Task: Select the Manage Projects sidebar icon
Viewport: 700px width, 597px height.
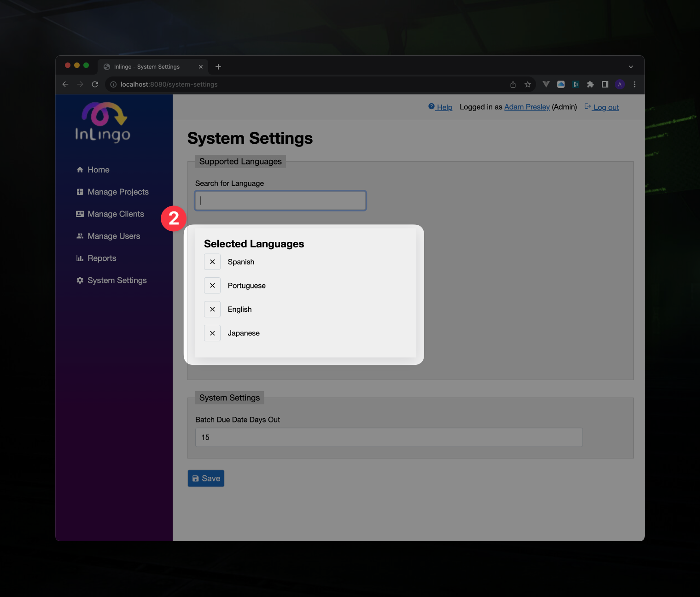Action: point(80,192)
